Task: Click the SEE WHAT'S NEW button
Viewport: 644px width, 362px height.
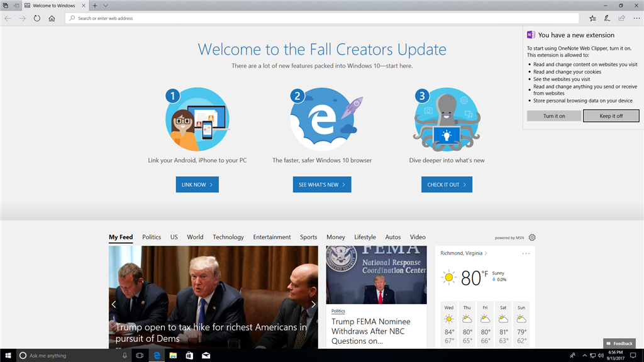Action: 322,185
